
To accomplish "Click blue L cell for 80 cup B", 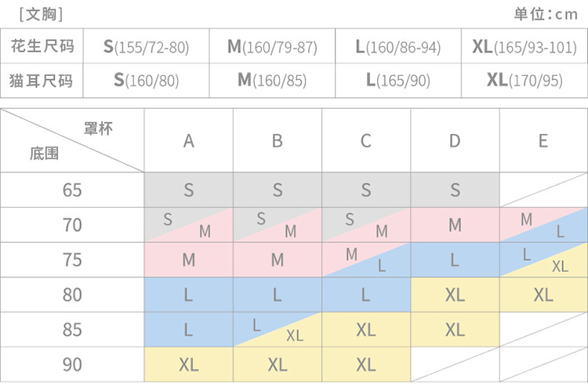I will click(278, 295).
